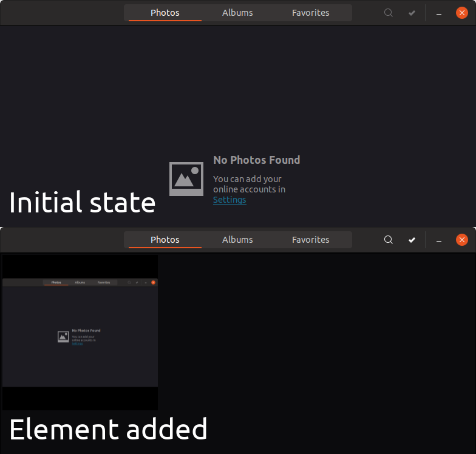Select the Photos tab in Element added window
Image resolution: width=476 pixels, height=454 pixels.
pos(165,240)
